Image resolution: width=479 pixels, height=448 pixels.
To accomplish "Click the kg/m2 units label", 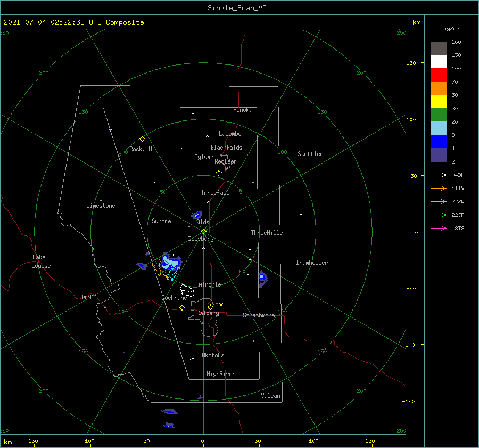I will 451,29.
